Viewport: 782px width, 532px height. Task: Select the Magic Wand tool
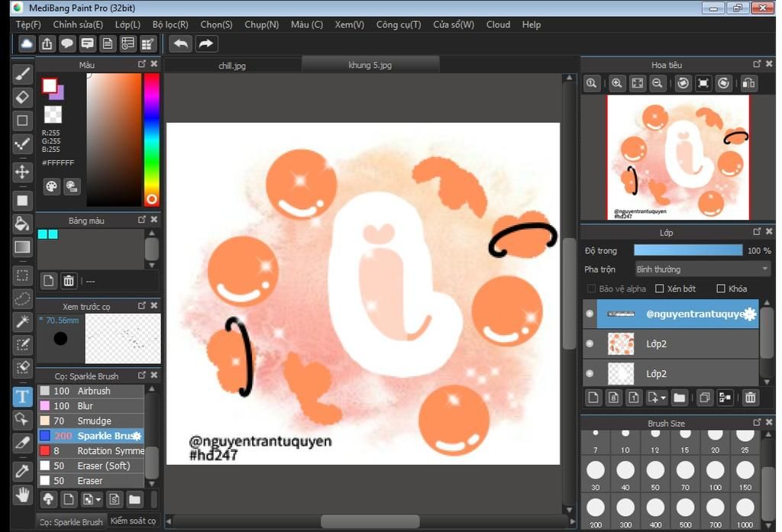[x=22, y=321]
